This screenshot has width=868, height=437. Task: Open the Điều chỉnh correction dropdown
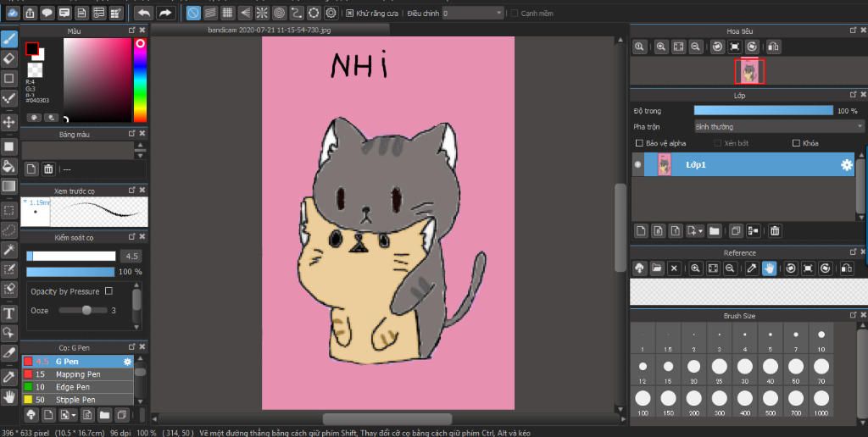tap(473, 13)
